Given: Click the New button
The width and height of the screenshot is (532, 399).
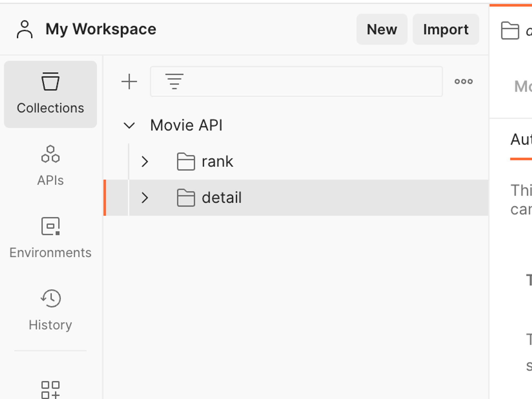Looking at the screenshot, I should click(x=381, y=29).
